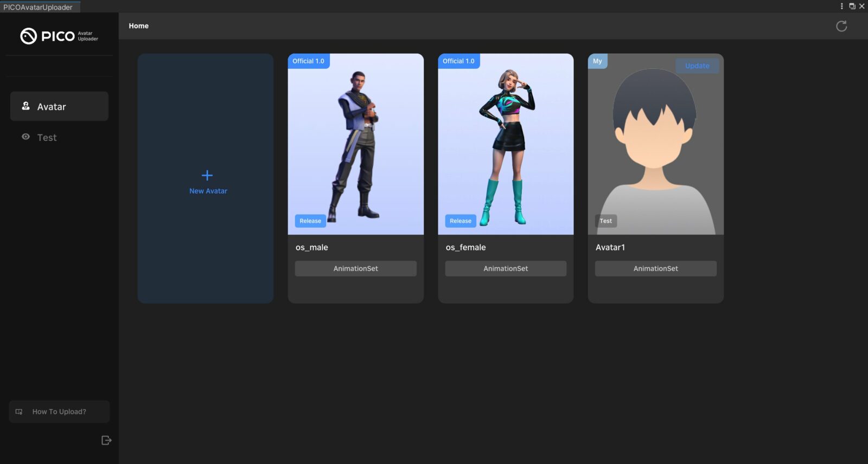Click the Release badge on os_female
This screenshot has width=868, height=464.
pyautogui.click(x=460, y=221)
